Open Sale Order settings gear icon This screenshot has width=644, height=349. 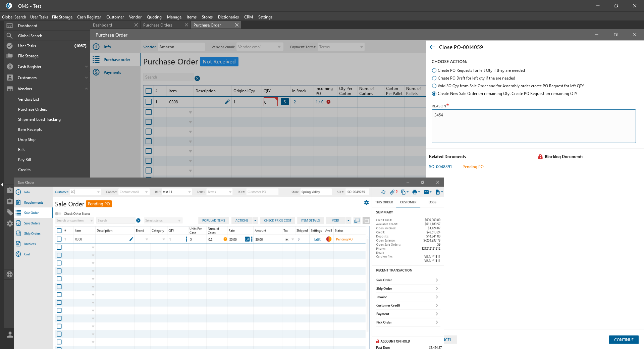click(366, 203)
